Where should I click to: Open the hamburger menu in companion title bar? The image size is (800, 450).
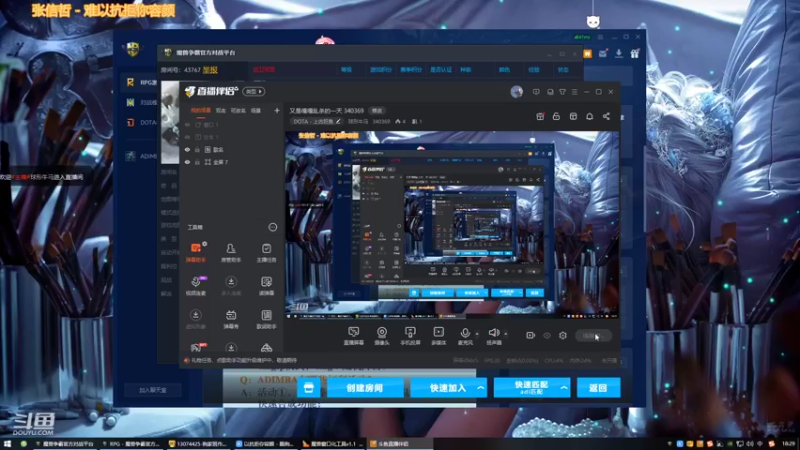pos(574,92)
